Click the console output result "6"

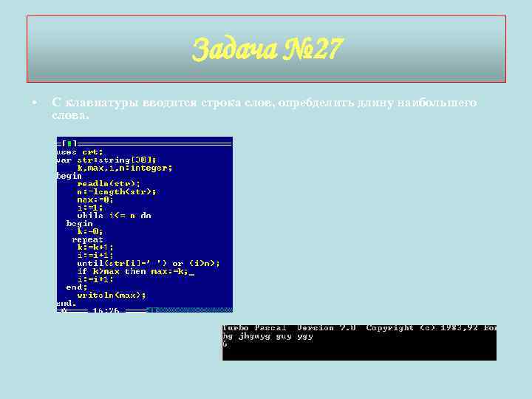[225, 344]
